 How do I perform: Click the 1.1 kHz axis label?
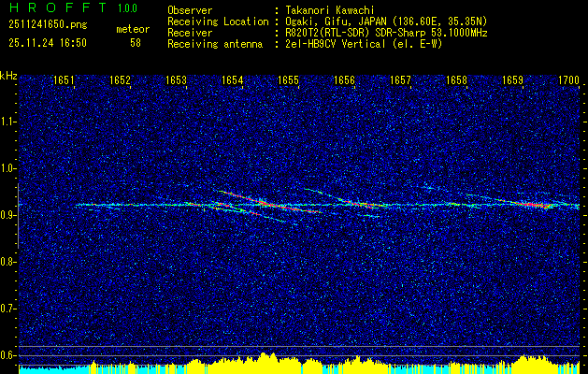[x=7, y=122]
